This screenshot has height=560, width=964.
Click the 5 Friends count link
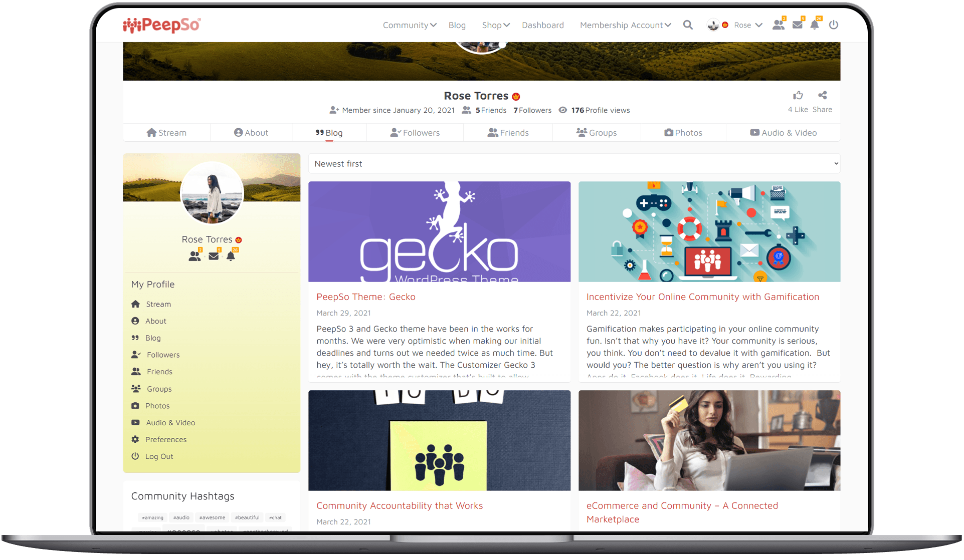tap(491, 110)
